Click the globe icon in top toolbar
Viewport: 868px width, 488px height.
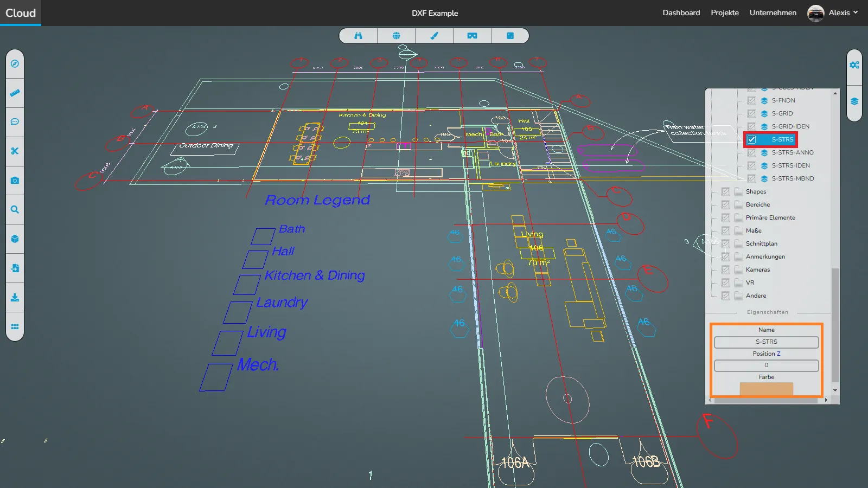point(396,36)
